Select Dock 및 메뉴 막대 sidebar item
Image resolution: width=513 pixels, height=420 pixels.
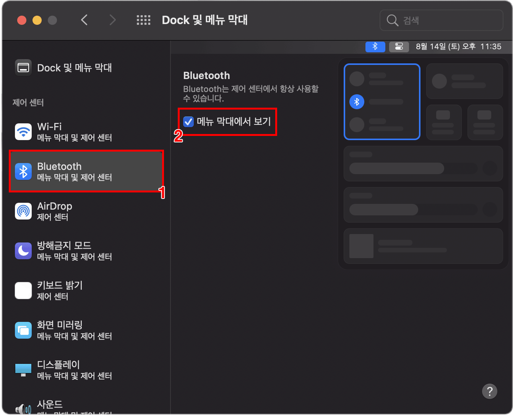click(x=86, y=68)
